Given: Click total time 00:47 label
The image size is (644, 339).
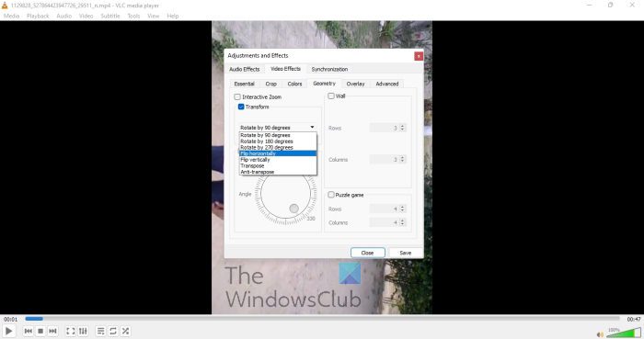Looking at the screenshot, I should pos(634,319).
